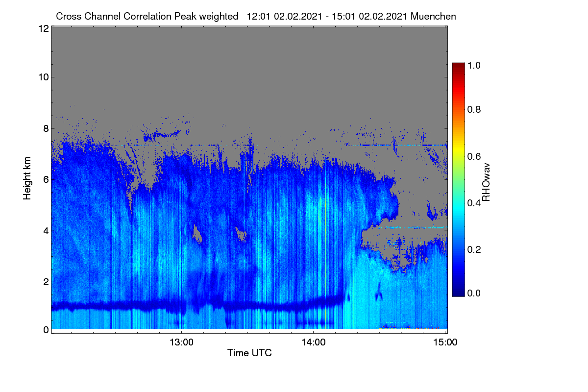Viewport: 588px width, 392px height.
Task: Click the station name 'Muenchen' in the title
Action: click(434, 16)
